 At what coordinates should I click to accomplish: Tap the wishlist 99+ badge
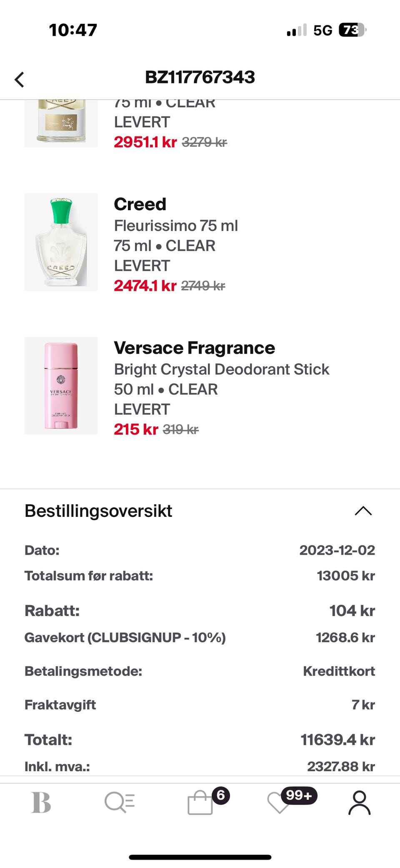tap(299, 795)
